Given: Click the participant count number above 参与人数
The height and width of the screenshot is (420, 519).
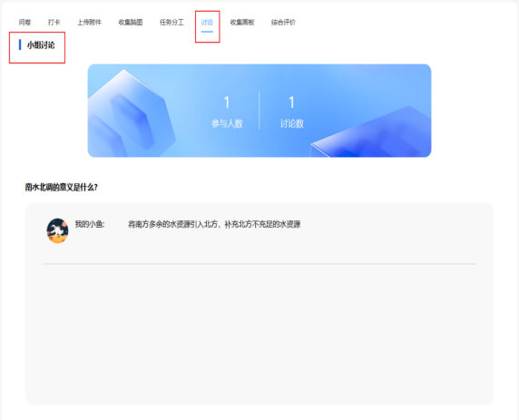Looking at the screenshot, I should pos(227,103).
